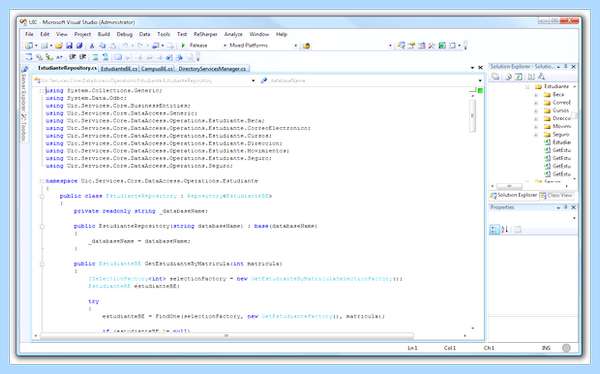Click the editor horizontal scrollbar
The image size is (600, 374).
click(227, 336)
